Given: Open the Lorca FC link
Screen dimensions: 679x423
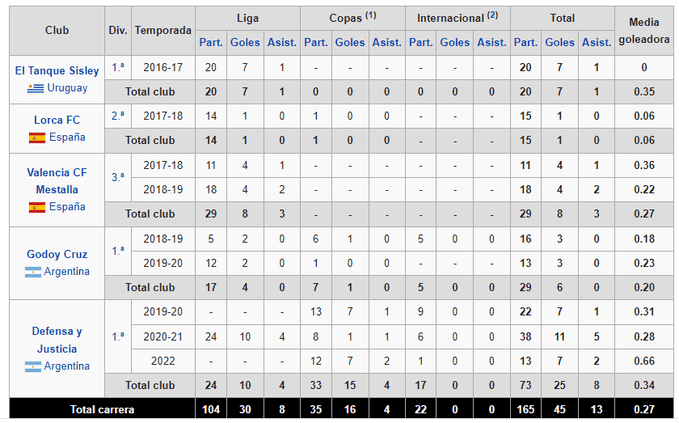Looking at the screenshot, I should [57, 120].
